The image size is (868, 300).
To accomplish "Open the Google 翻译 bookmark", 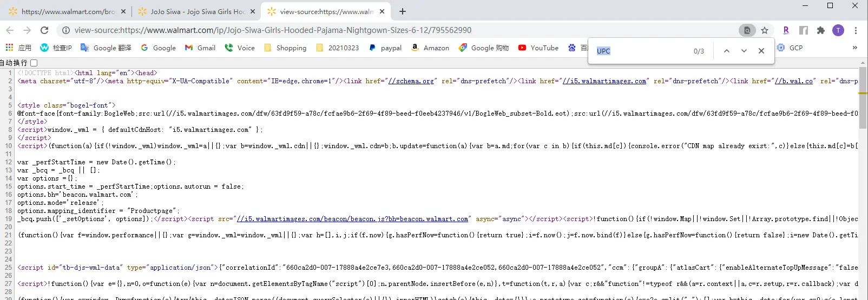I will point(106,48).
